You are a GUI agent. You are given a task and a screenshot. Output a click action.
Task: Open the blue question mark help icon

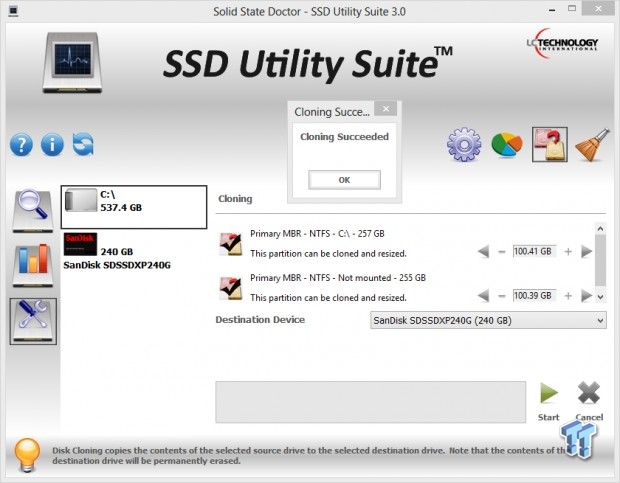[21, 145]
